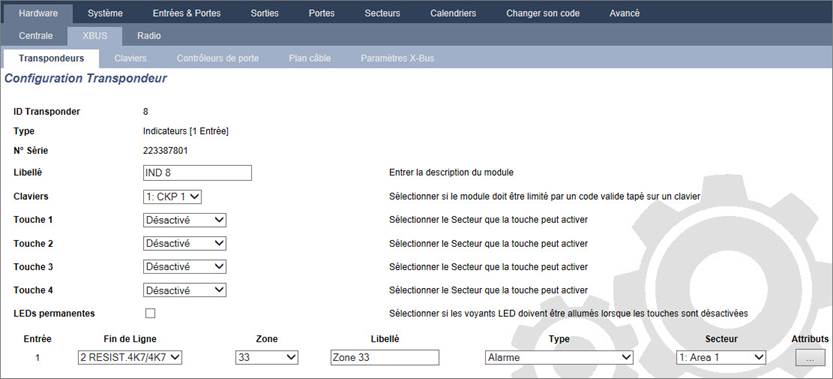The width and height of the screenshot is (833, 379).
Task: Go to Contrôleurs de porte tab
Action: (x=218, y=58)
